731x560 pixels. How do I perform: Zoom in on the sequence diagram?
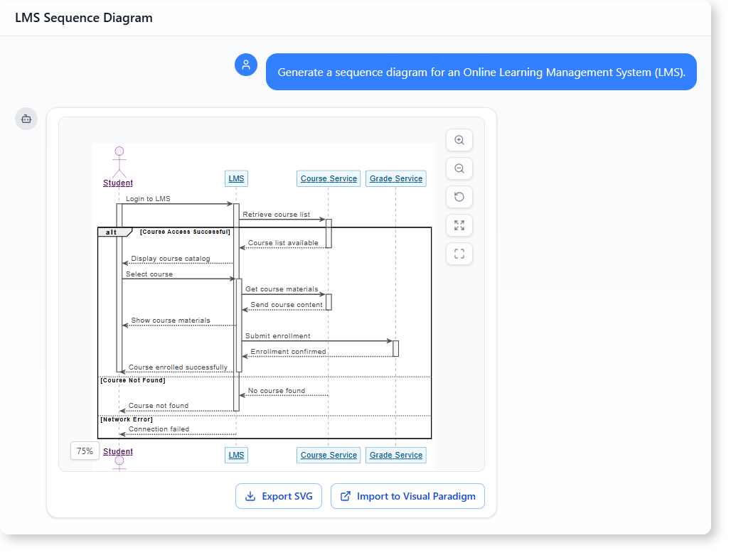click(459, 141)
